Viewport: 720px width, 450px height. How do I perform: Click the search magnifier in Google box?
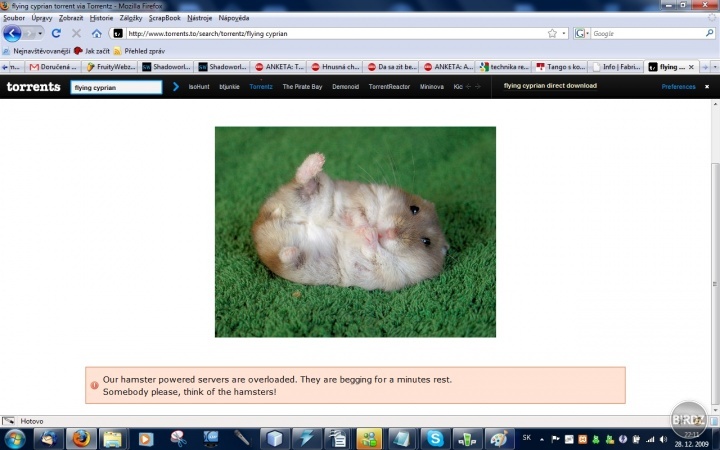point(710,33)
